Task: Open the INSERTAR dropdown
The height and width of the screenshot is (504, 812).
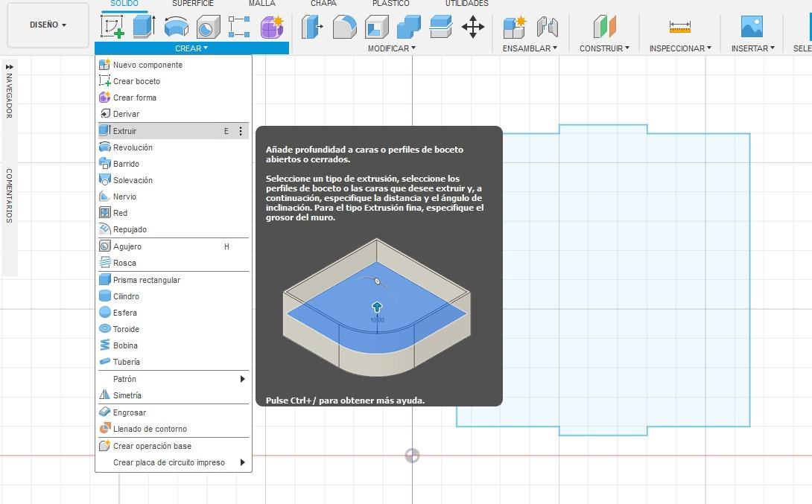Action: pyautogui.click(x=752, y=48)
